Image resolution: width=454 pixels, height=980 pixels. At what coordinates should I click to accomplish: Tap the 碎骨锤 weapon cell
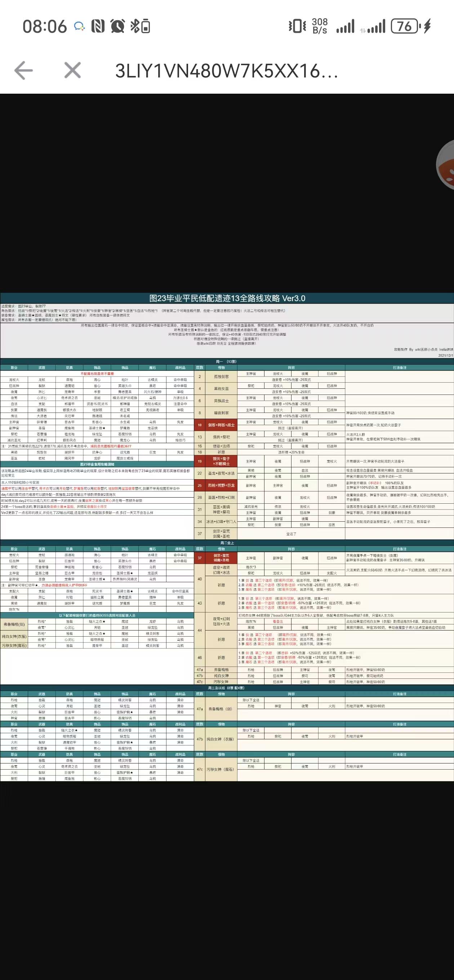(41, 422)
